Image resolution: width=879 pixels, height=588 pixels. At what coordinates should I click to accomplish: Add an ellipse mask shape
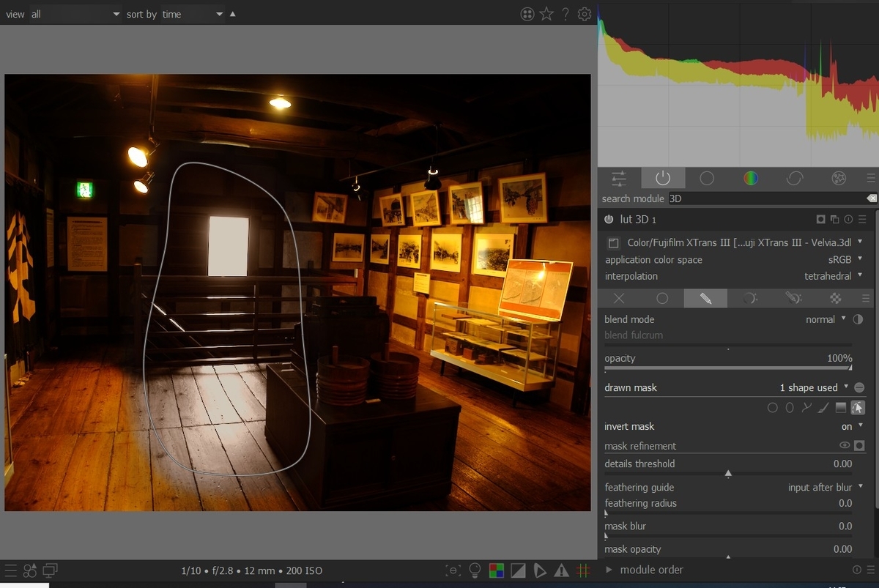(790, 408)
